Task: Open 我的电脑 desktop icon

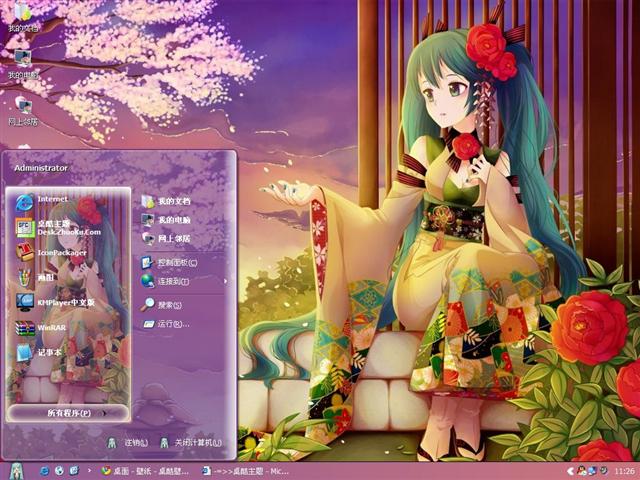Action: click(x=23, y=63)
